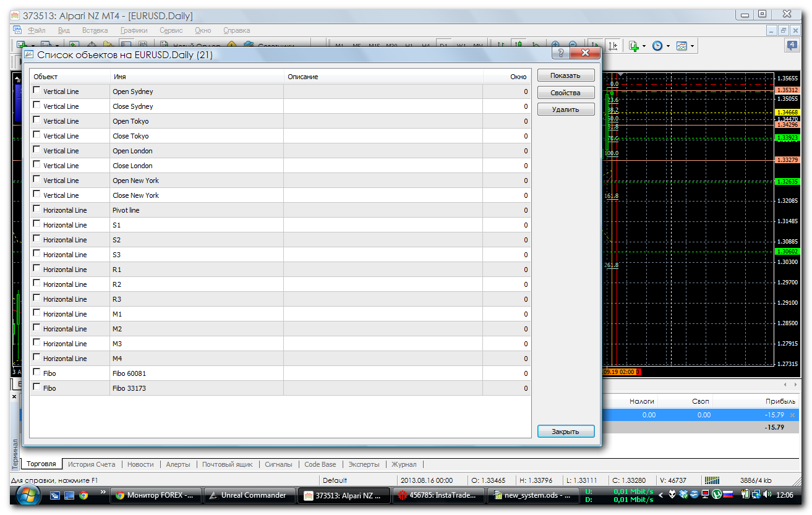The image size is (812, 515).
Task: Click the help question mark in the dialog
Action: (560, 54)
